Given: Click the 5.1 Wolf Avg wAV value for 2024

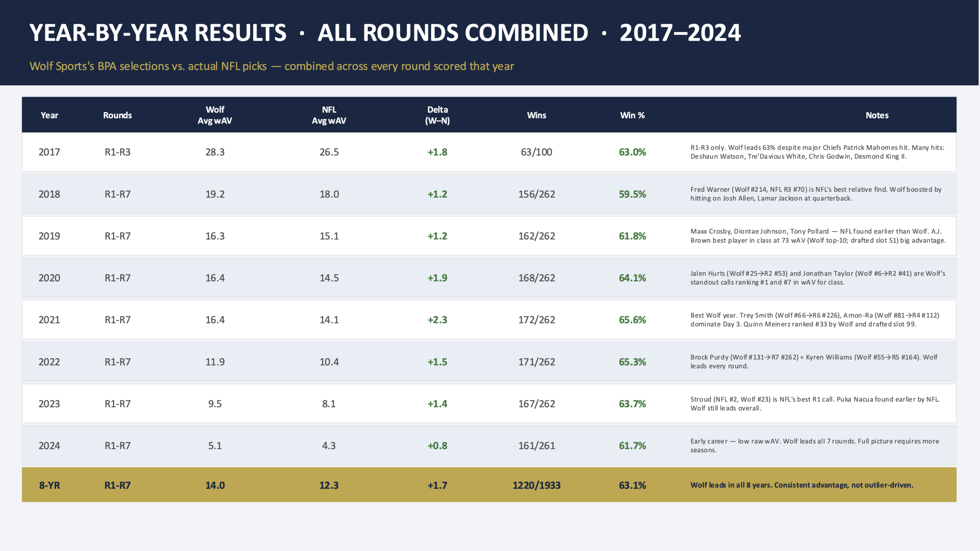Looking at the screenshot, I should (x=215, y=446).
